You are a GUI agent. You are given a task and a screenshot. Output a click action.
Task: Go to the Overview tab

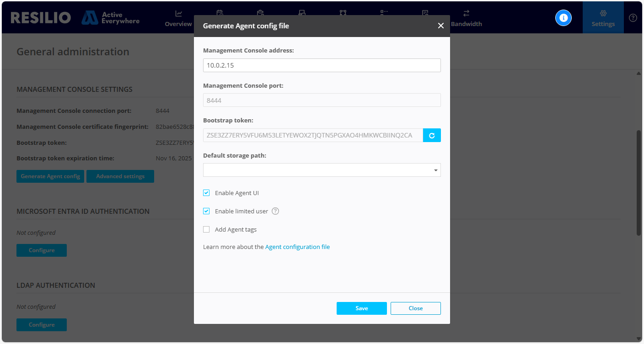coord(178,18)
